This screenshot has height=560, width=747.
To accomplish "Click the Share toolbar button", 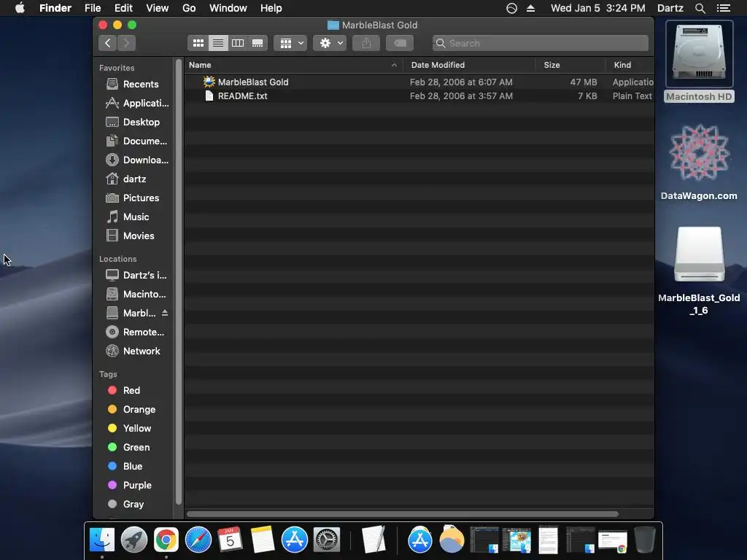I will (x=366, y=43).
